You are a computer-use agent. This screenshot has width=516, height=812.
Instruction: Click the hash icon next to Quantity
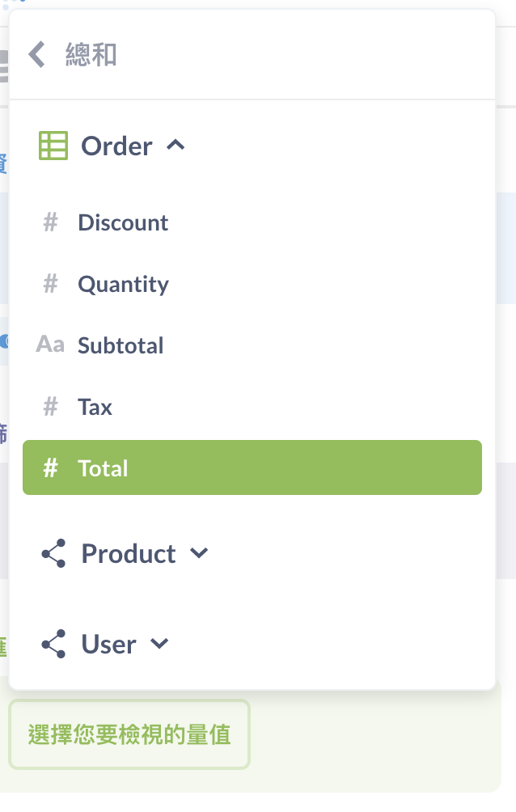tap(50, 284)
